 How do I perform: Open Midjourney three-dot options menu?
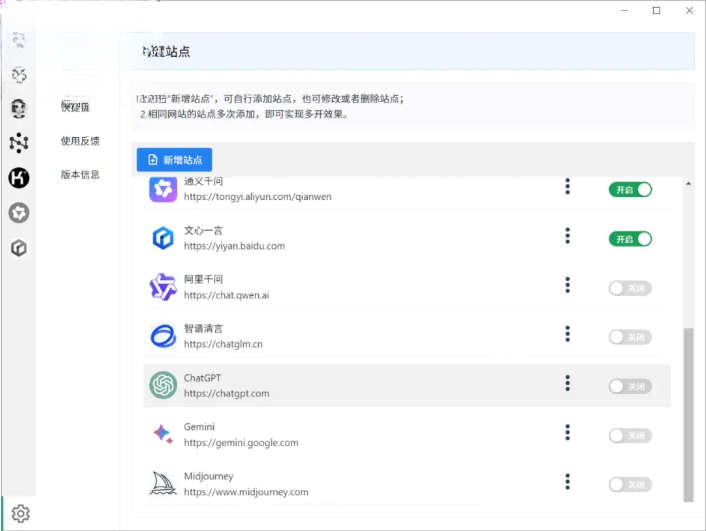[x=567, y=481]
